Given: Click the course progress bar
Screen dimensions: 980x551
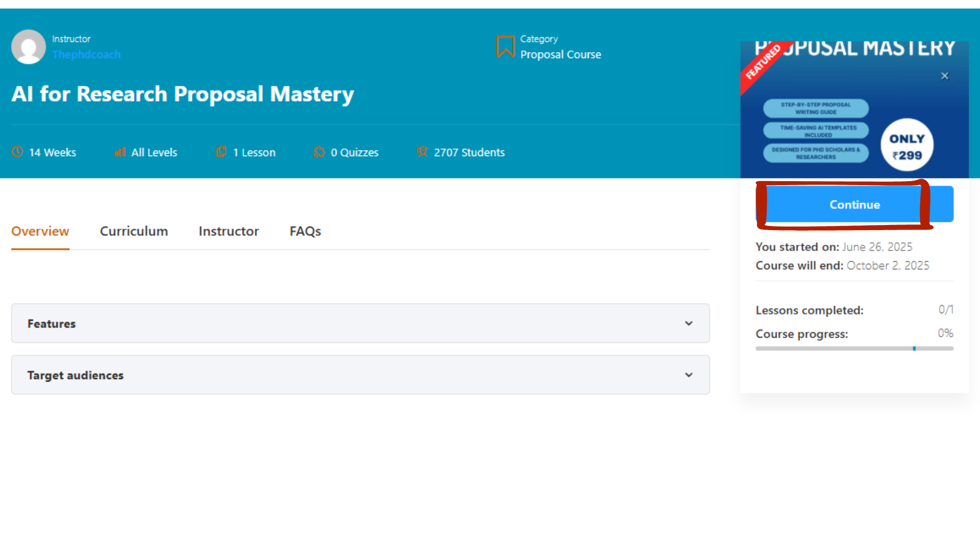Looking at the screenshot, I should tap(854, 348).
